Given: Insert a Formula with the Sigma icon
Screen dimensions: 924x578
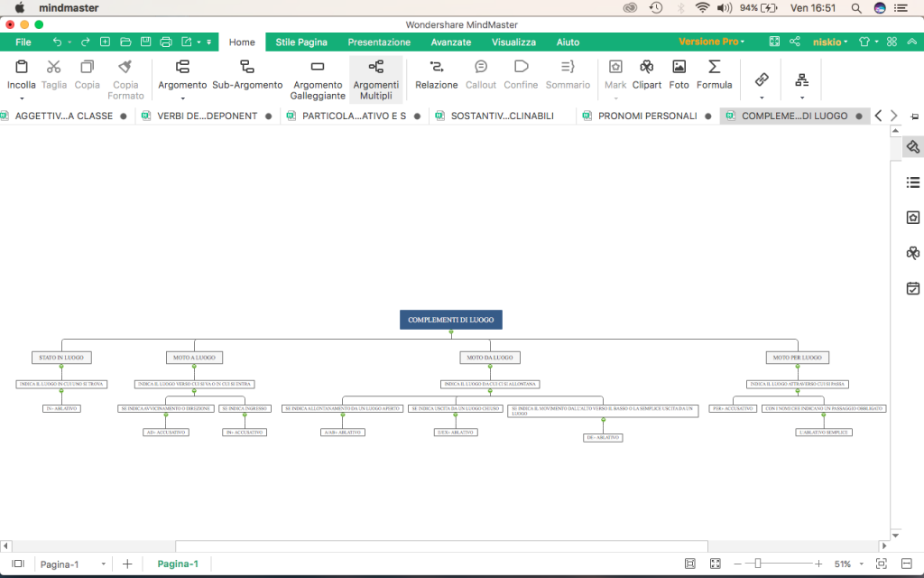Looking at the screenshot, I should [714, 77].
